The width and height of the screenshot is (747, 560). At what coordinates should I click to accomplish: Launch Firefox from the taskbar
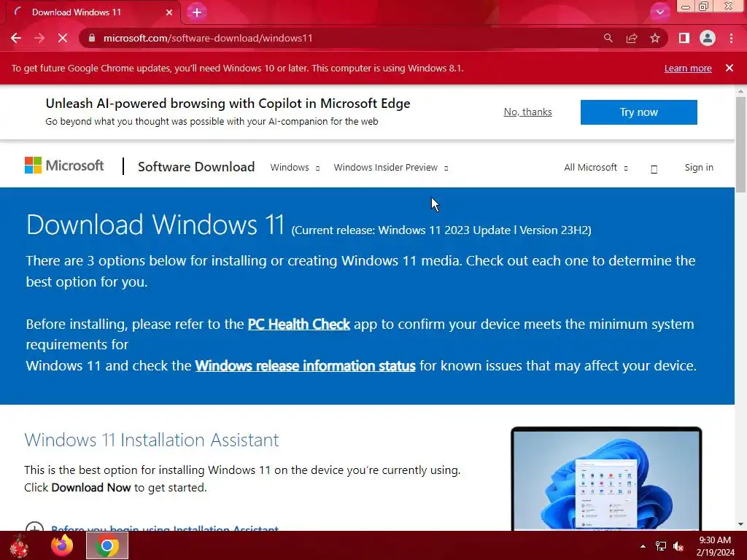(63, 545)
